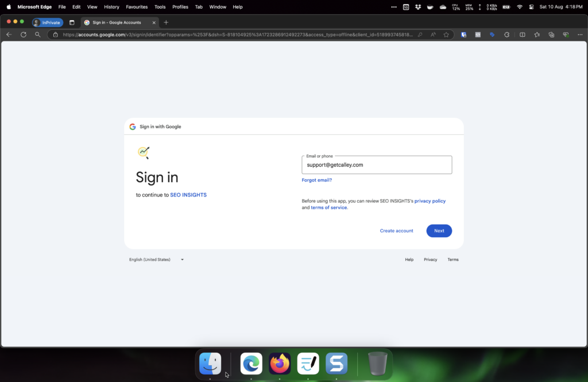The height and width of the screenshot is (382, 588).
Task: Open the blue tag extension icon
Action: [x=492, y=34]
